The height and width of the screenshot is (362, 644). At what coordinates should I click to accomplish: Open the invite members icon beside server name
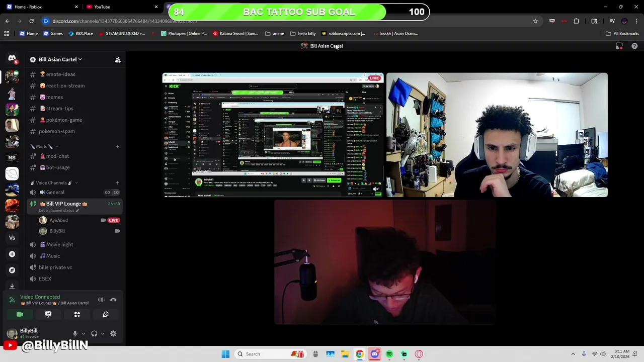point(118,60)
